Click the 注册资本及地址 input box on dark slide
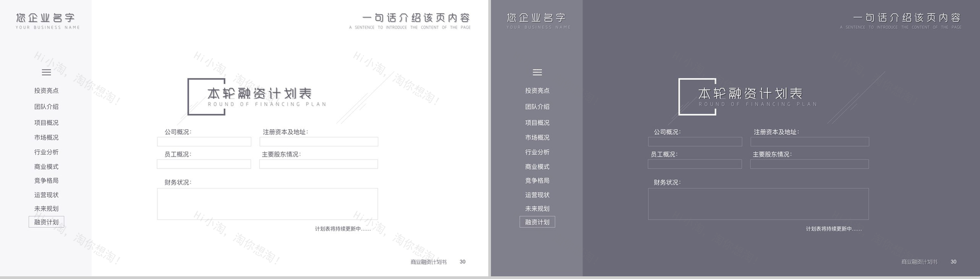The height and width of the screenshot is (279, 980). [x=810, y=142]
